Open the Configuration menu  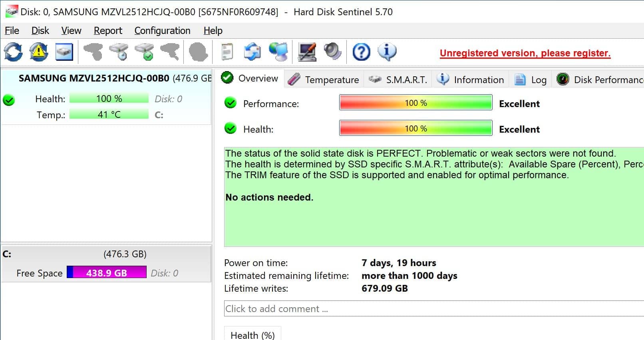(x=162, y=31)
